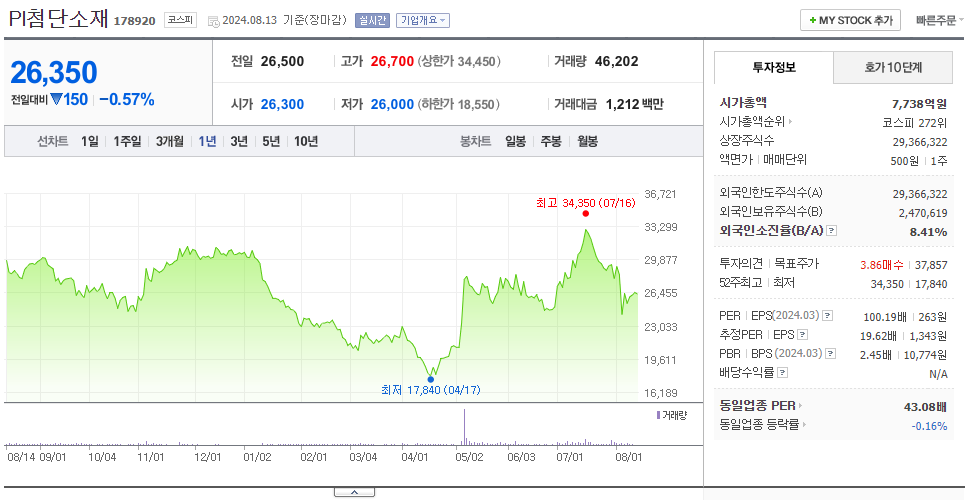Image resolution: width=968 pixels, height=500 pixels.
Task: Click the current price 26,350
Action: [x=54, y=73]
